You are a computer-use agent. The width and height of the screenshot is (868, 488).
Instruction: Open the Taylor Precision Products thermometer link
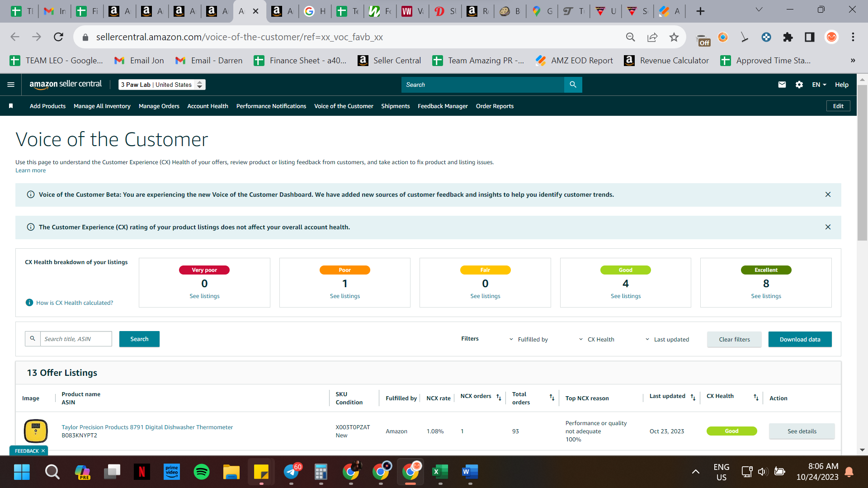coord(147,427)
